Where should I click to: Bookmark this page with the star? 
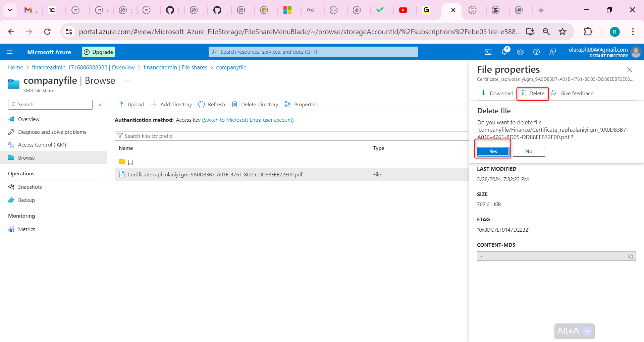point(562,32)
